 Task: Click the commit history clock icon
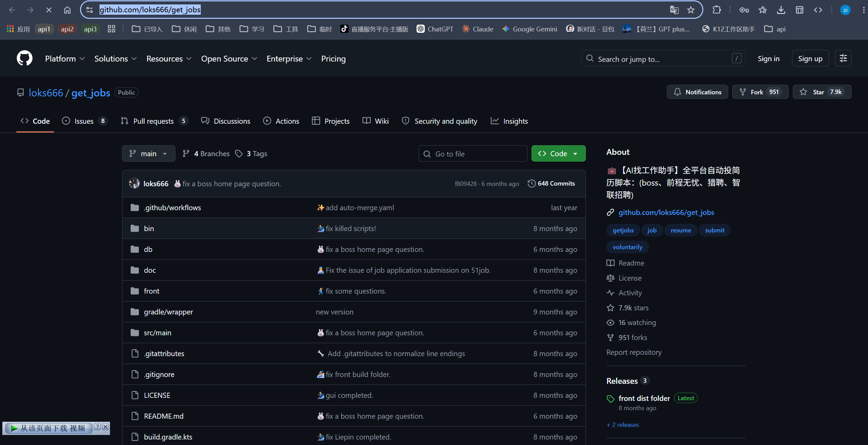(x=531, y=184)
